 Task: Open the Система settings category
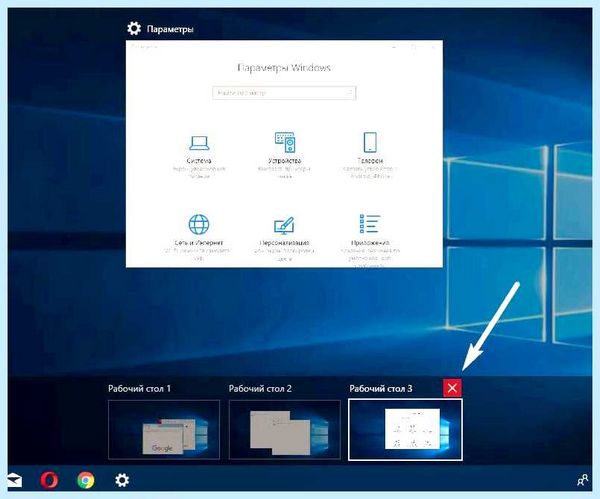(x=199, y=156)
